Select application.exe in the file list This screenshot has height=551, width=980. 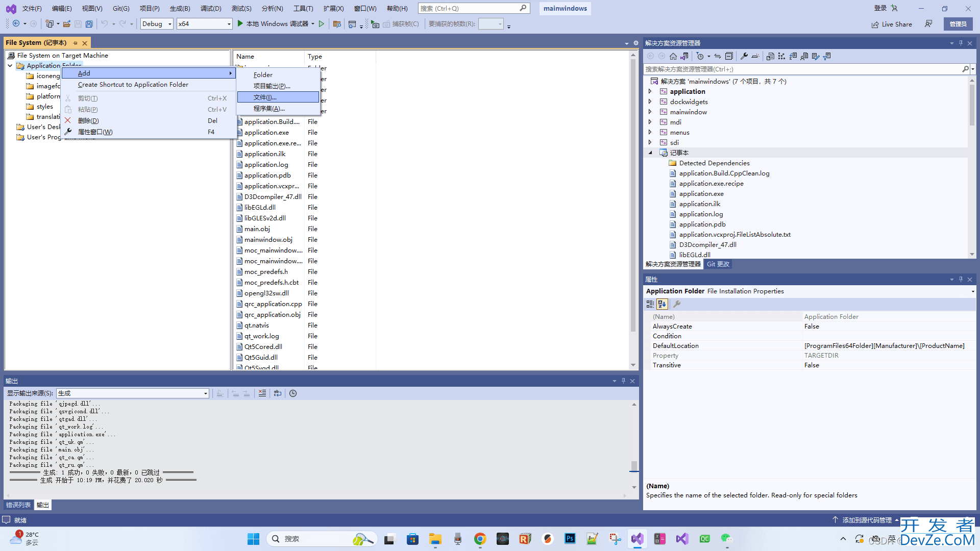(x=266, y=133)
